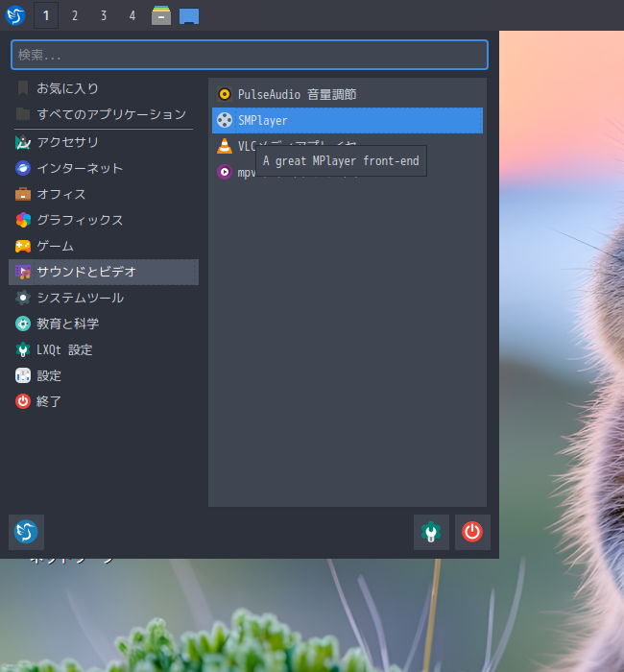The image size is (624, 672).
Task: Select the ゲーム category
Action: click(x=104, y=246)
